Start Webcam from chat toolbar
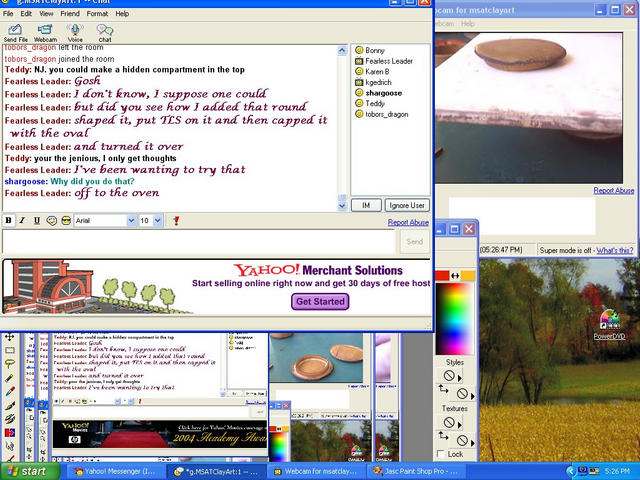Viewport: 640px width, 480px height. (45, 33)
